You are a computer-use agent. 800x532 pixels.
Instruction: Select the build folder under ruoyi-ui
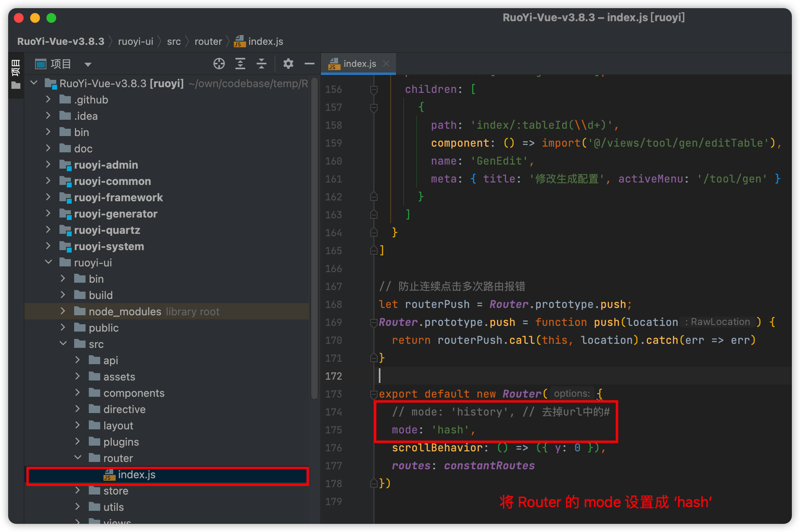click(101, 295)
